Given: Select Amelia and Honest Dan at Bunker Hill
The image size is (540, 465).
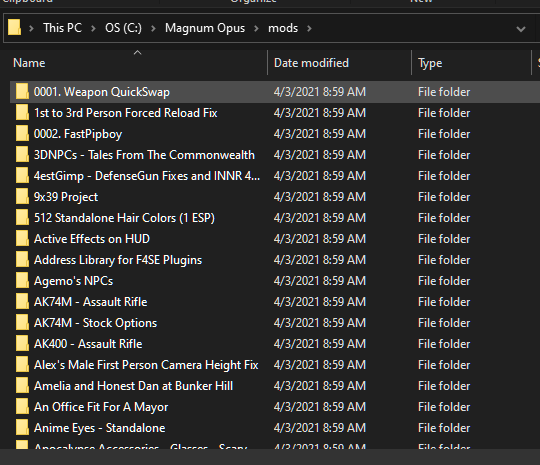Looking at the screenshot, I should pyautogui.click(x=133, y=386).
